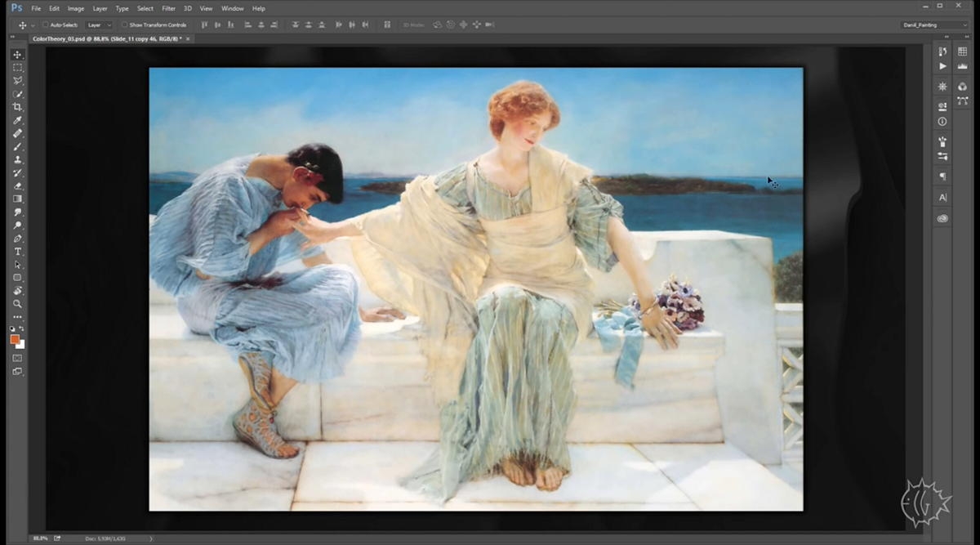Select the Hand tool
Viewport: 980px width, 545px height.
[17, 291]
